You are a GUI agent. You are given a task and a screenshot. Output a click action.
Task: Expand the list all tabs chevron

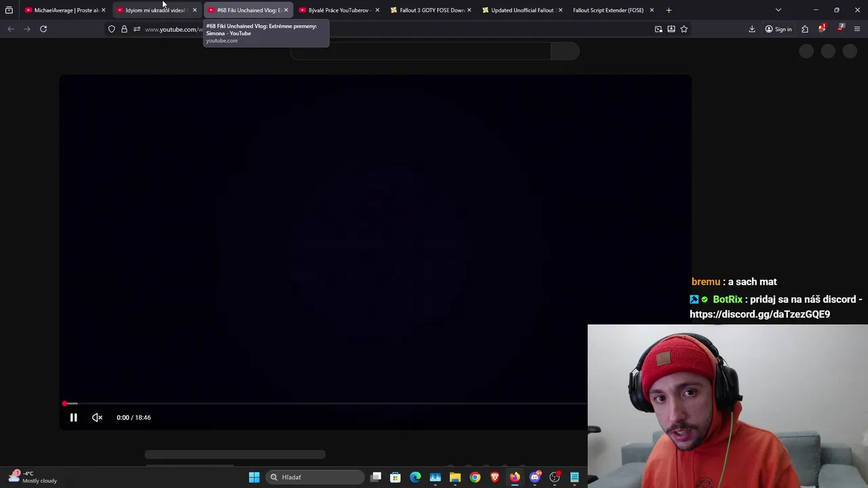(778, 10)
